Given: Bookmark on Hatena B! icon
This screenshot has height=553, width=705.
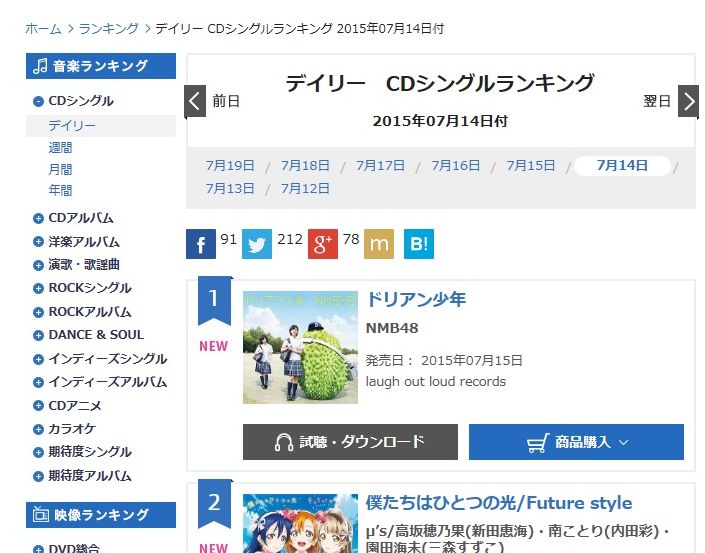Looking at the screenshot, I should coord(419,244).
